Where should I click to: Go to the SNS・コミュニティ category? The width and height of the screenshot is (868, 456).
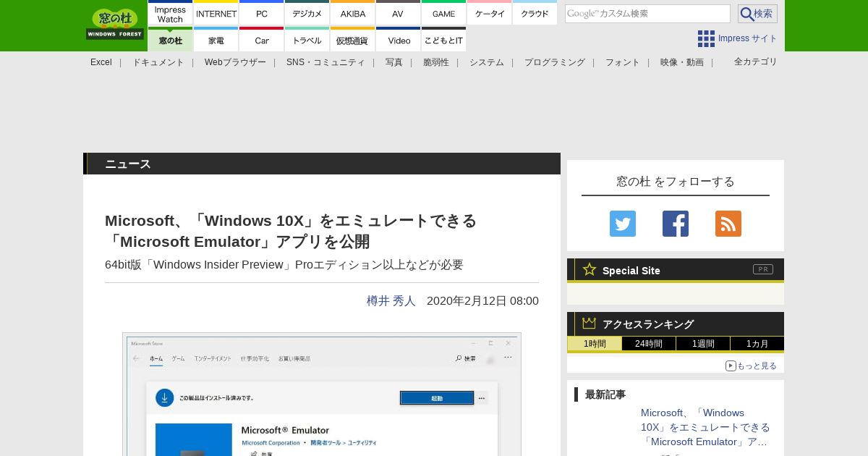[325, 62]
